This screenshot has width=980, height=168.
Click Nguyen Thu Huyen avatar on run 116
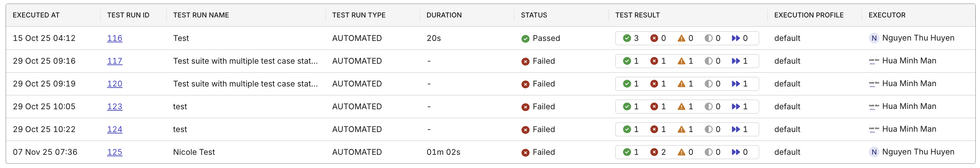(x=874, y=38)
